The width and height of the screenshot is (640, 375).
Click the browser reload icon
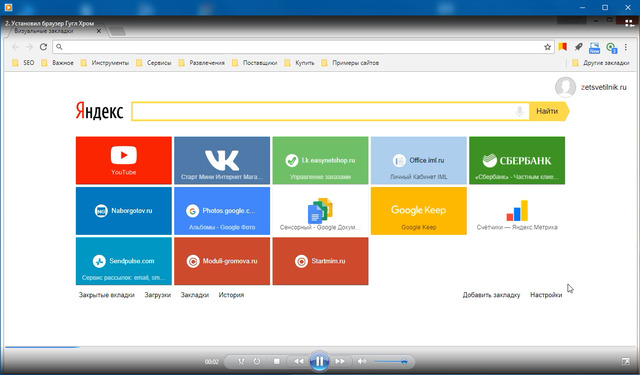click(x=43, y=47)
